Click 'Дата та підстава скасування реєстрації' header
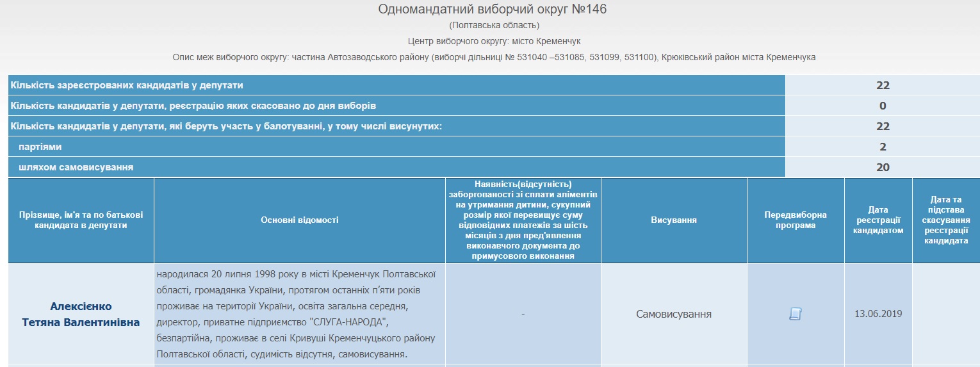 tap(945, 220)
